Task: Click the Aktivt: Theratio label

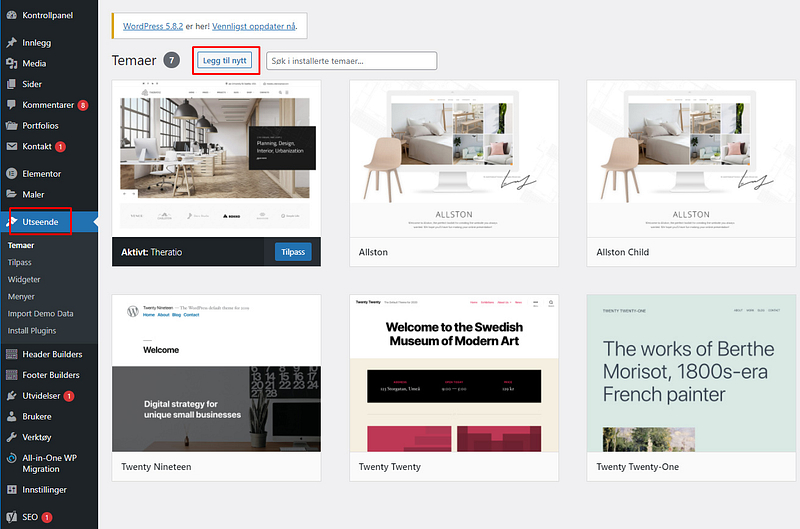Action: pyautogui.click(x=152, y=252)
